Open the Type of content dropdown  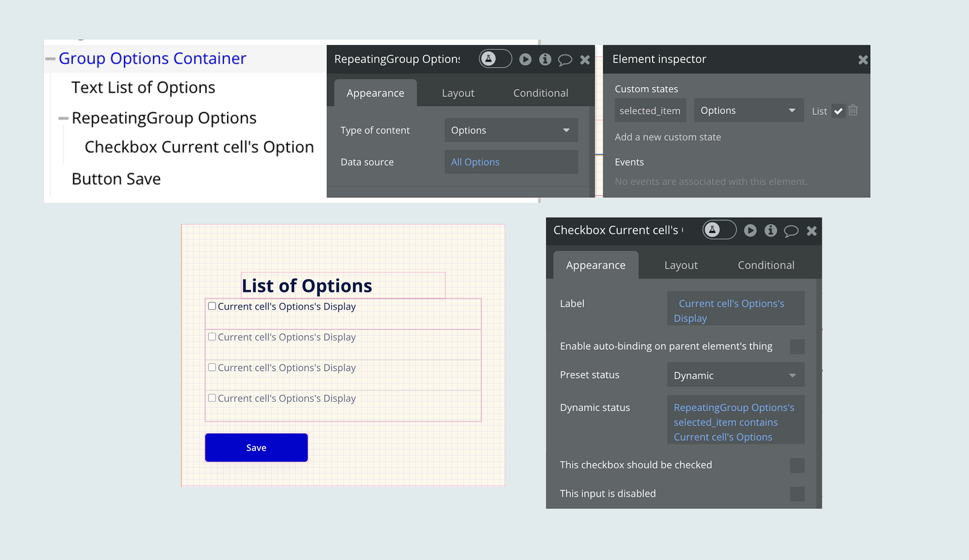coord(511,130)
